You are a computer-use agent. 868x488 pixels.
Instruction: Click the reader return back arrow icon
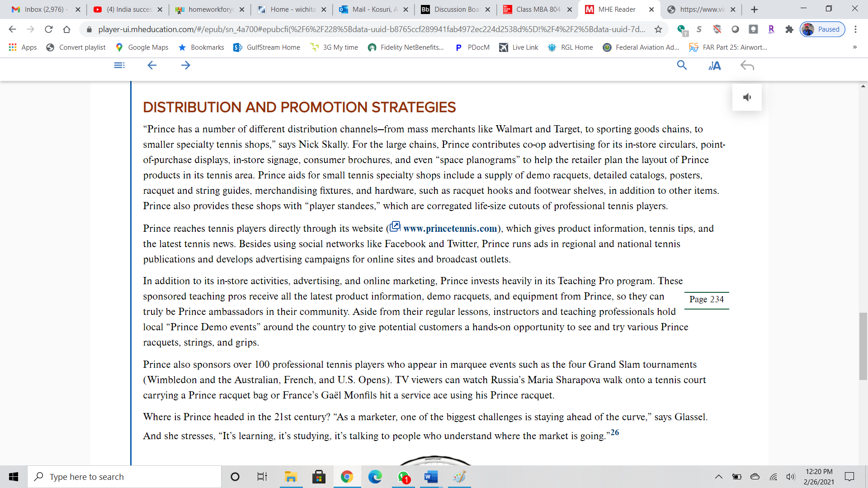pos(747,66)
